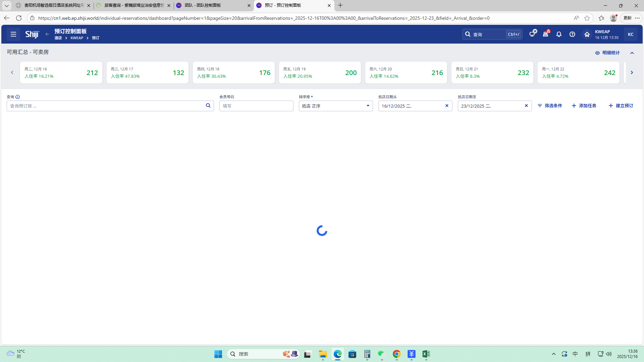
Task: Clear the 抵店日期从 date field
Action: tap(447, 106)
